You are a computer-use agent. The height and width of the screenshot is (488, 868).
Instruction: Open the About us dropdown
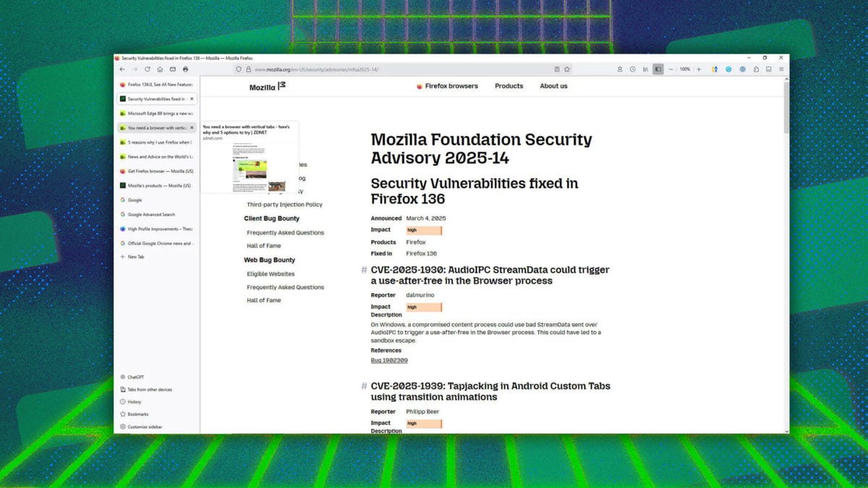553,86
